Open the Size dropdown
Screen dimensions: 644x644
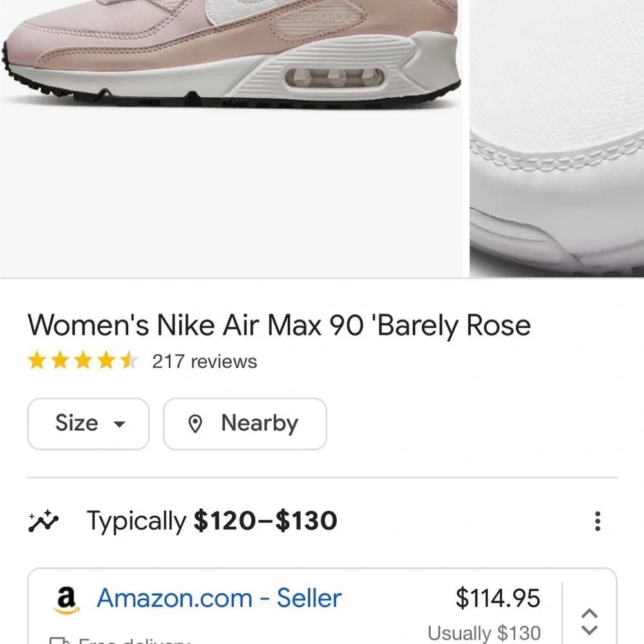point(88,424)
